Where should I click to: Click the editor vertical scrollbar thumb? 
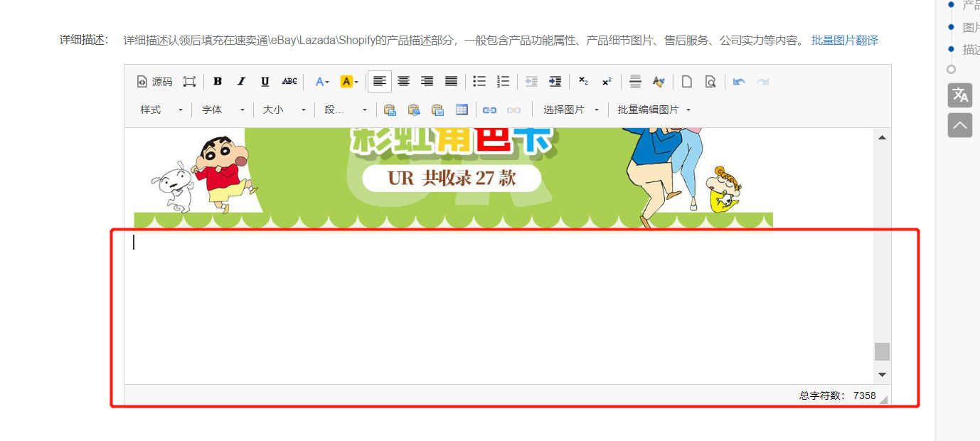click(882, 351)
